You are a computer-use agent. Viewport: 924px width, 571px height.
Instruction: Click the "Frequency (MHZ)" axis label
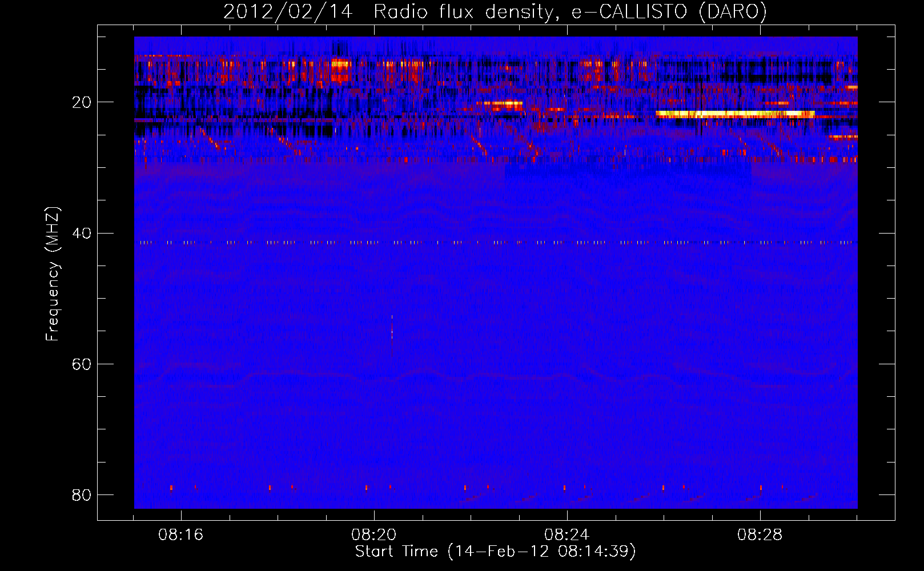[x=53, y=274]
